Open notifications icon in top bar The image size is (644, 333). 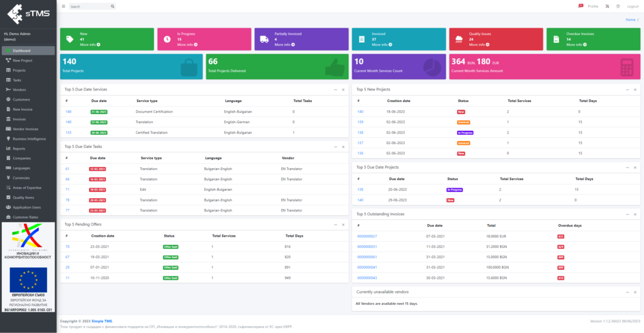[580, 6]
